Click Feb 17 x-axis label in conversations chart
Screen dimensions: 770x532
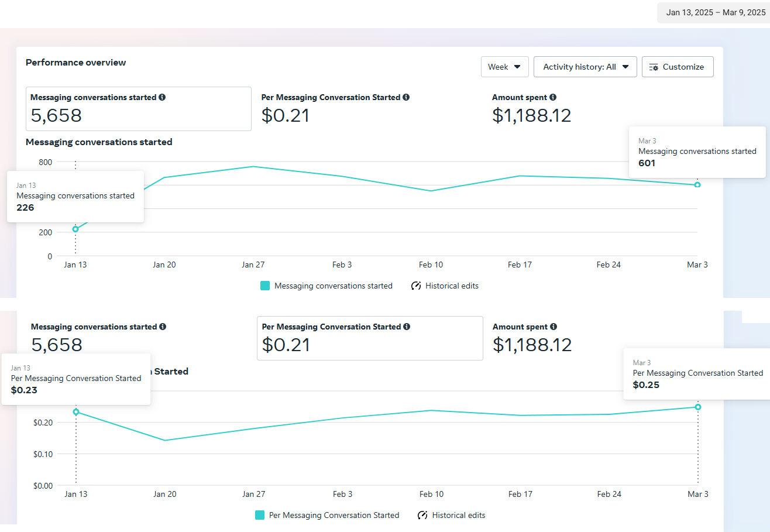pos(520,265)
